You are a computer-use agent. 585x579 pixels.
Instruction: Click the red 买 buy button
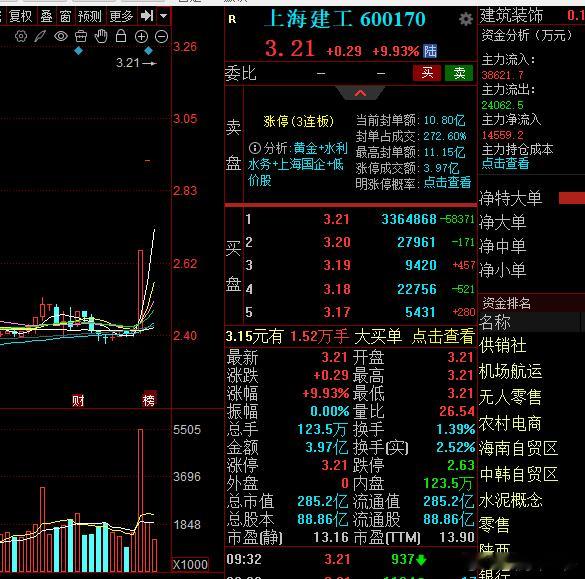tap(427, 73)
